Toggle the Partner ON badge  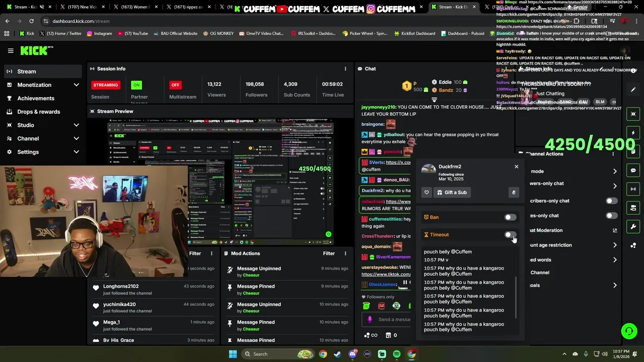coord(136,85)
